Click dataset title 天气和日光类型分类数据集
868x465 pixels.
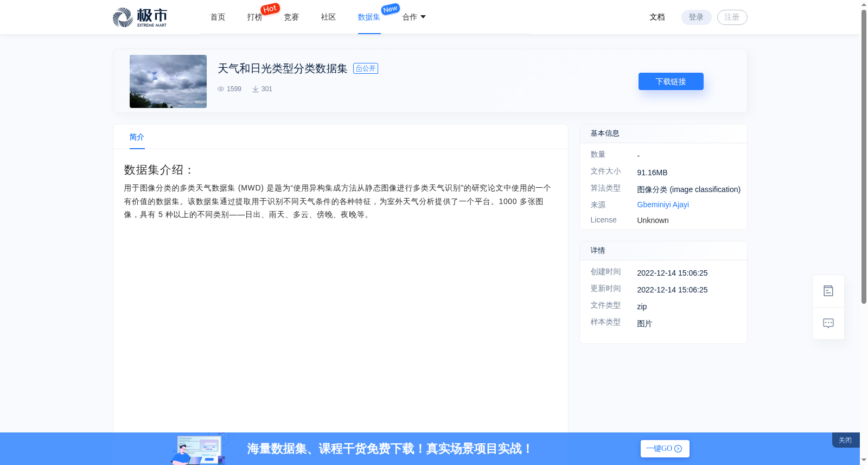283,68
